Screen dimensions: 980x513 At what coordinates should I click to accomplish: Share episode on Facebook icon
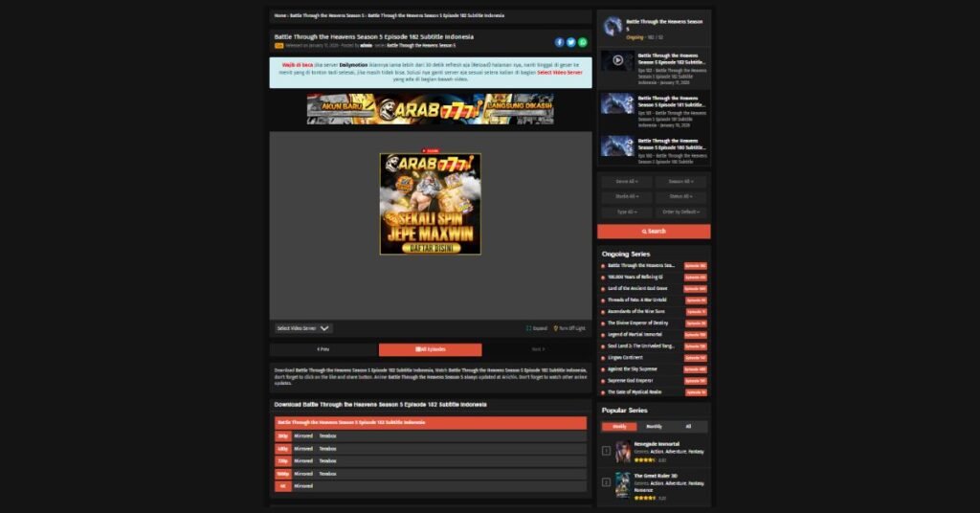(560, 42)
